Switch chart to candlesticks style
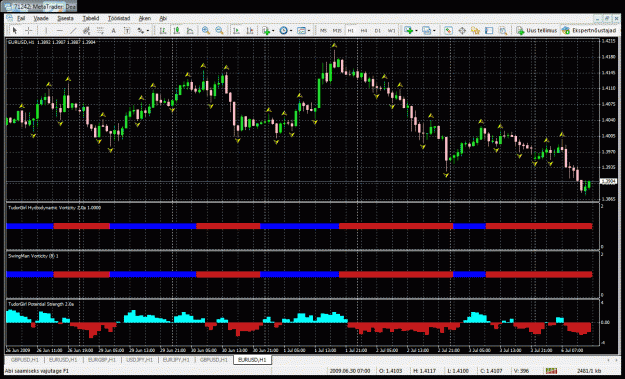The height and width of the screenshot is (379, 625). tap(177, 30)
